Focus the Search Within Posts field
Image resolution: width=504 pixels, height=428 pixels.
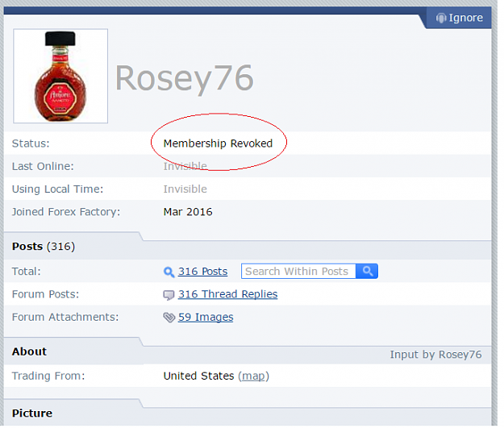click(x=298, y=272)
